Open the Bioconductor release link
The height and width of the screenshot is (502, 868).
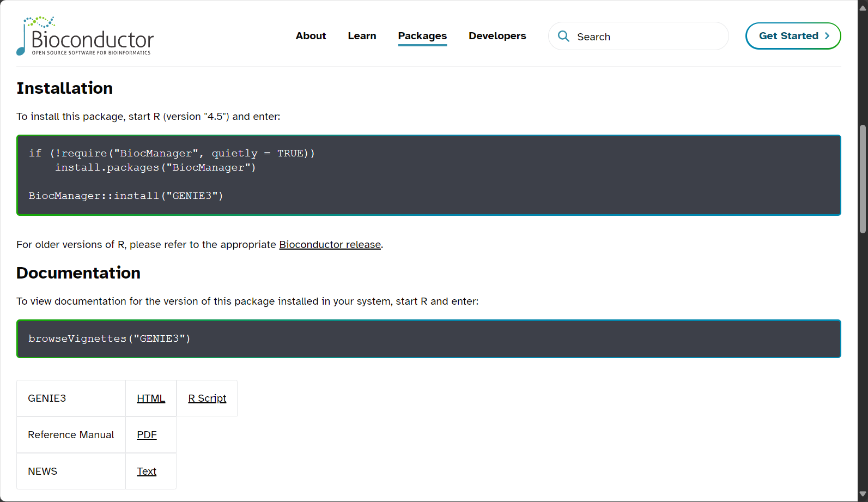[x=330, y=245]
